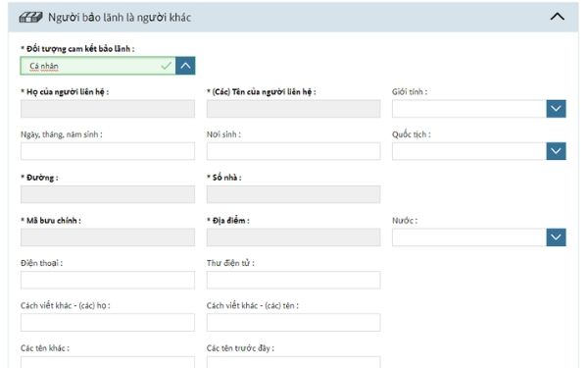Collapse the 'Người bảo lãnh là người khác' section
588x368 pixels.
pyautogui.click(x=558, y=17)
